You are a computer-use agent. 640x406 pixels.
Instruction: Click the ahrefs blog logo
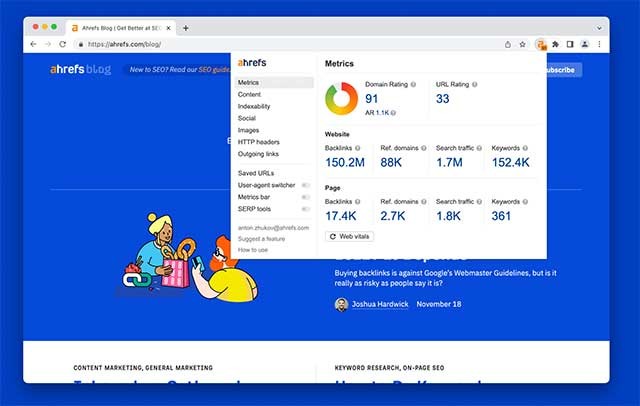point(80,69)
